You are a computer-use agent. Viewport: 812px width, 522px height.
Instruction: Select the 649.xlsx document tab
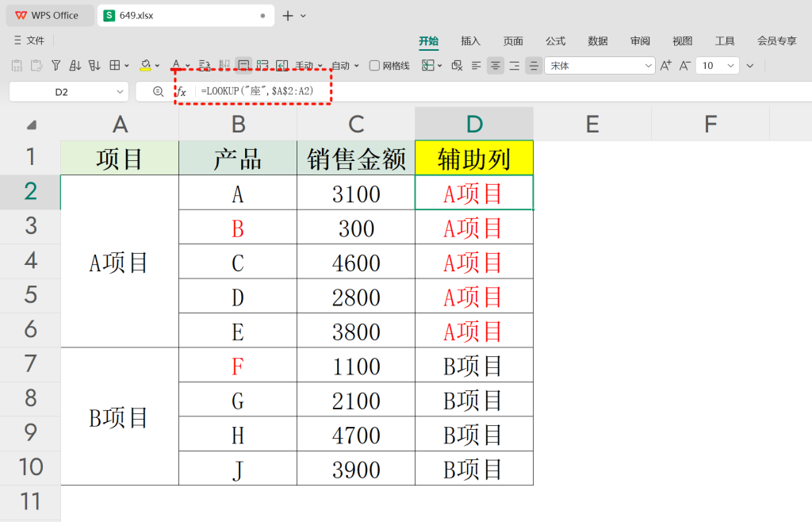186,16
